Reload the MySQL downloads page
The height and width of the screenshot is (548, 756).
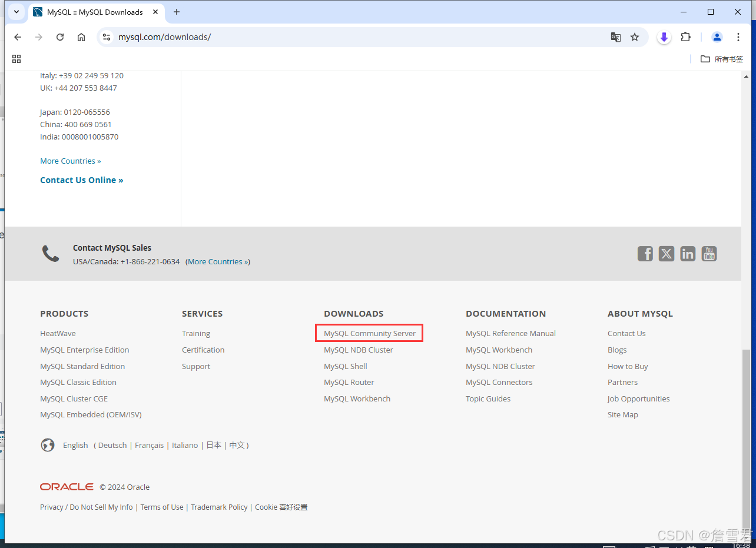(60, 37)
